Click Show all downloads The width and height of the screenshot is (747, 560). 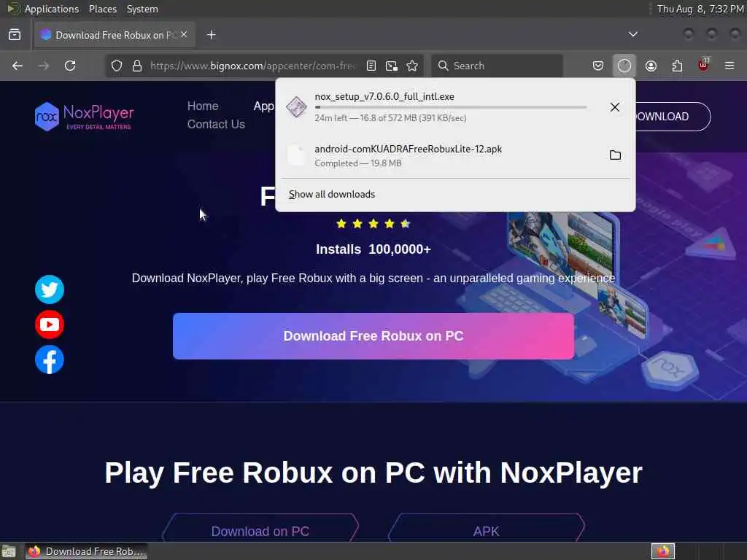pos(332,194)
